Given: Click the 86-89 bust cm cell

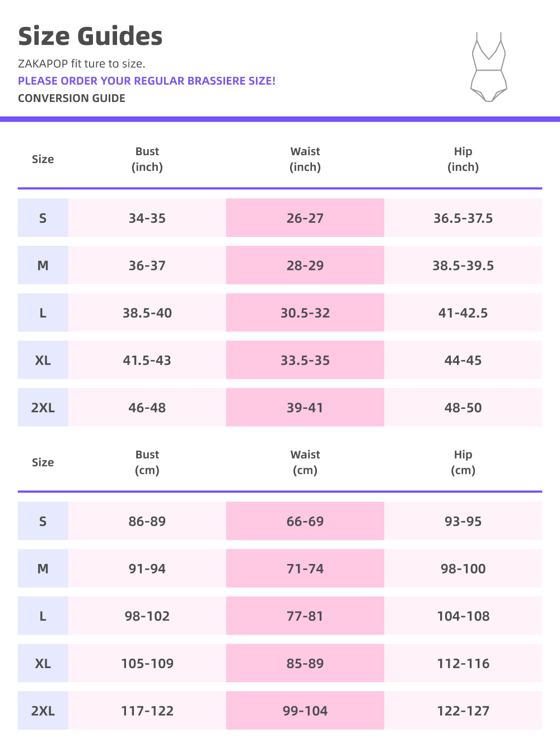Looking at the screenshot, I should pos(147,521).
